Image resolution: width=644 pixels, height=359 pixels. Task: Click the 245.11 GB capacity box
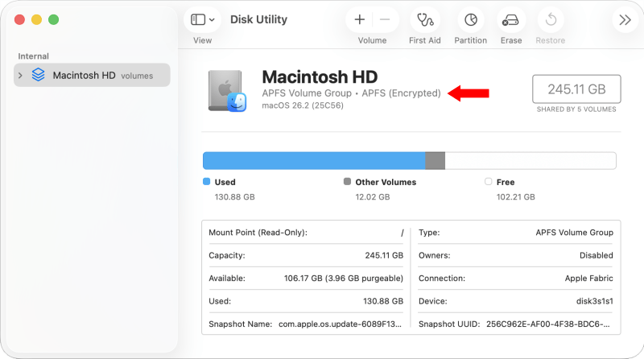click(x=576, y=89)
